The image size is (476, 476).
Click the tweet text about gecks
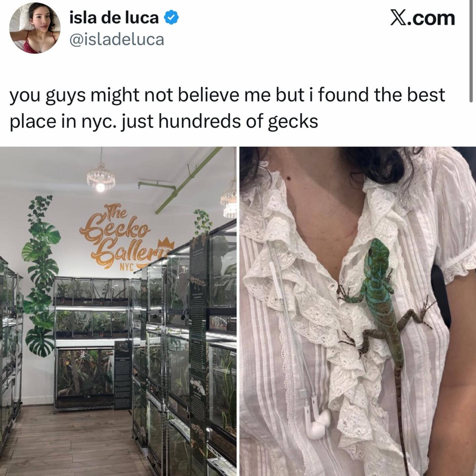[x=227, y=108]
